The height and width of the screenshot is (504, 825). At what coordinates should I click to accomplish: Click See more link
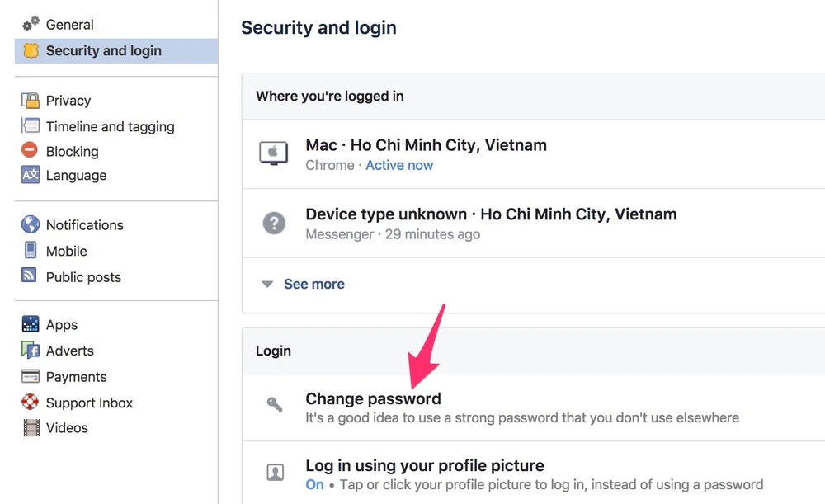coord(314,284)
